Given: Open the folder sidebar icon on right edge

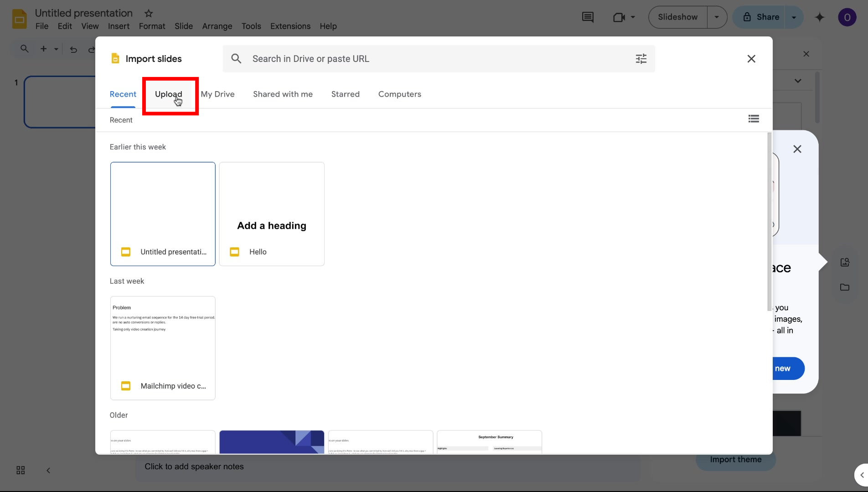Looking at the screenshot, I should 845,287.
